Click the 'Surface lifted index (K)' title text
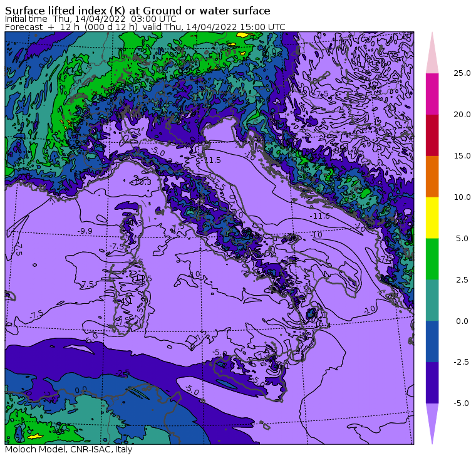The image size is (476, 458). click(x=65, y=11)
